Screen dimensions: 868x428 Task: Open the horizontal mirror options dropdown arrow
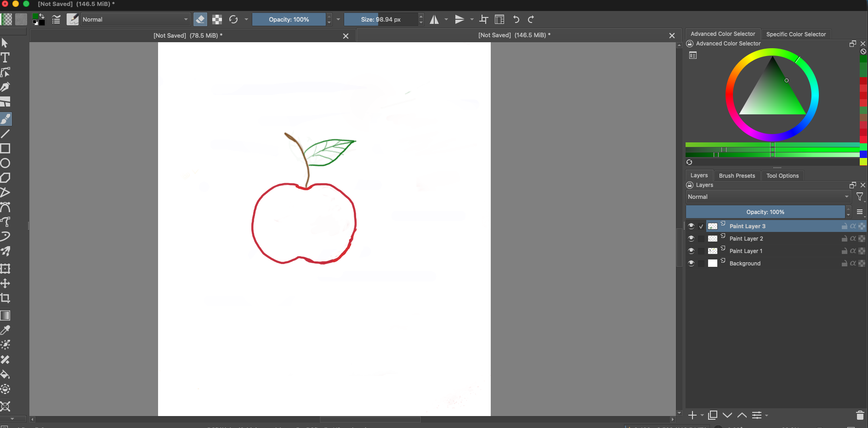click(x=446, y=19)
